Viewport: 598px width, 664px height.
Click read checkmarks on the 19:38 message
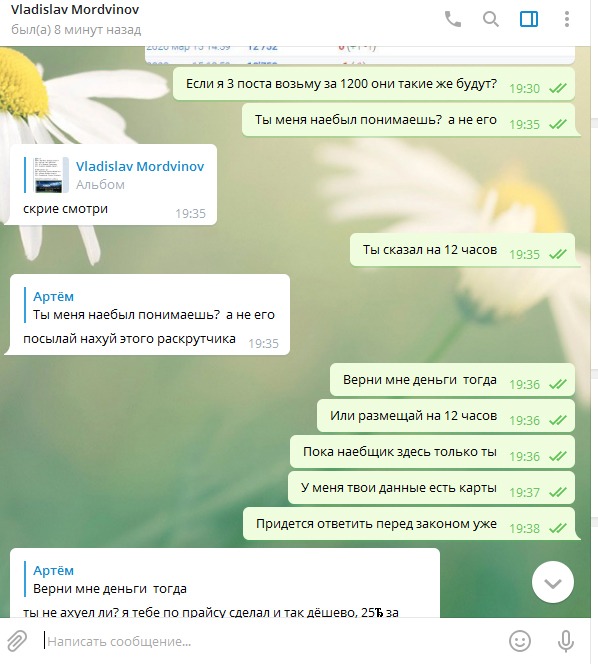coord(558,528)
